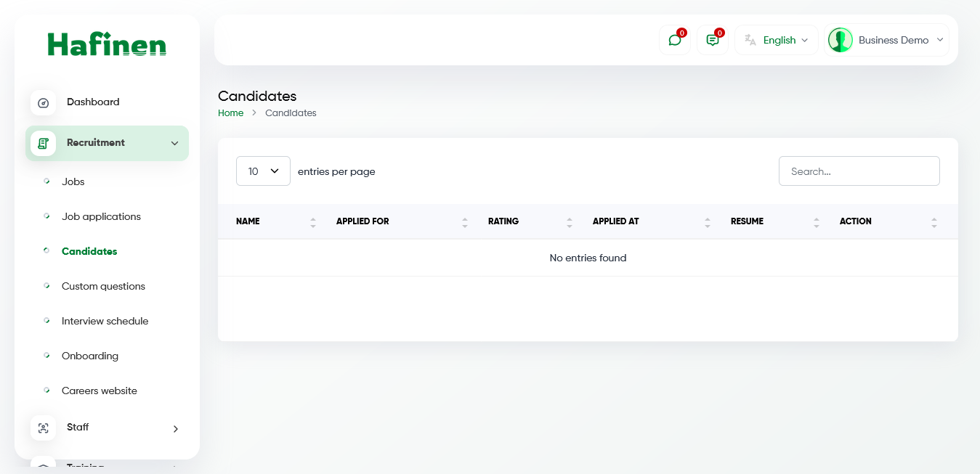The height and width of the screenshot is (474, 980).
Task: Click the translate icon beside English
Action: coord(751,40)
